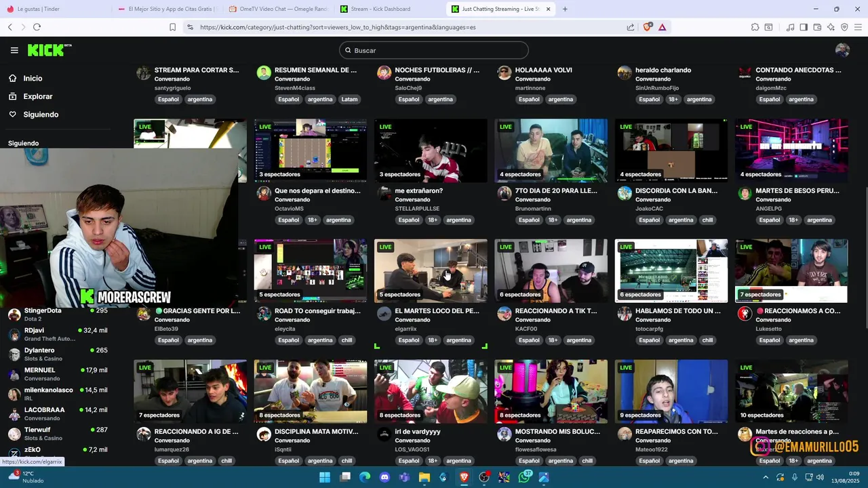Close the Just Chatting Streaming tab
This screenshot has width=868, height=488.
tap(549, 9)
